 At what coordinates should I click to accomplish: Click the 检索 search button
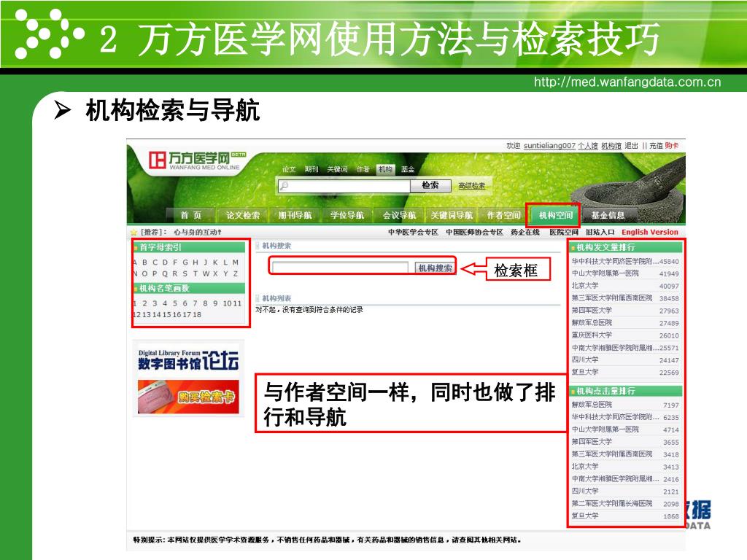pyautogui.click(x=430, y=185)
